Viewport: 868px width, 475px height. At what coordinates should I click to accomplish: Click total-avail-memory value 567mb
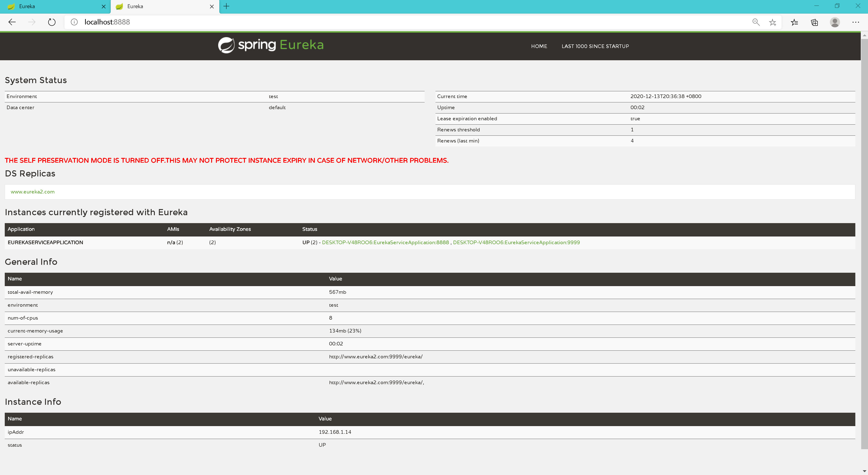[x=338, y=292]
